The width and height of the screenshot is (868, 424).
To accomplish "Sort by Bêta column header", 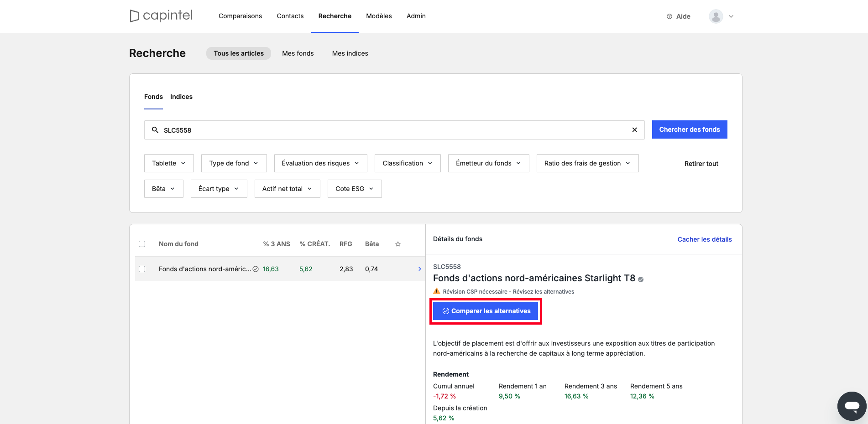I will click(372, 244).
